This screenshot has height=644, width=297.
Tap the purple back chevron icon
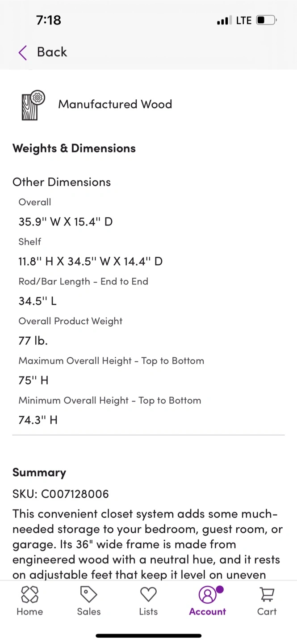click(x=22, y=52)
